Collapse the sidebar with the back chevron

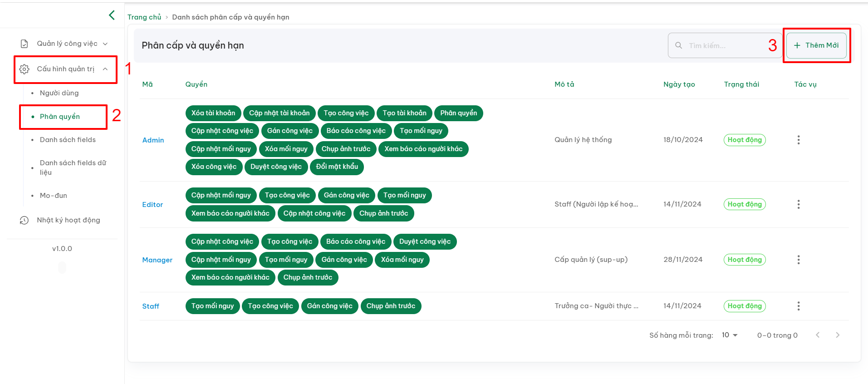click(112, 15)
